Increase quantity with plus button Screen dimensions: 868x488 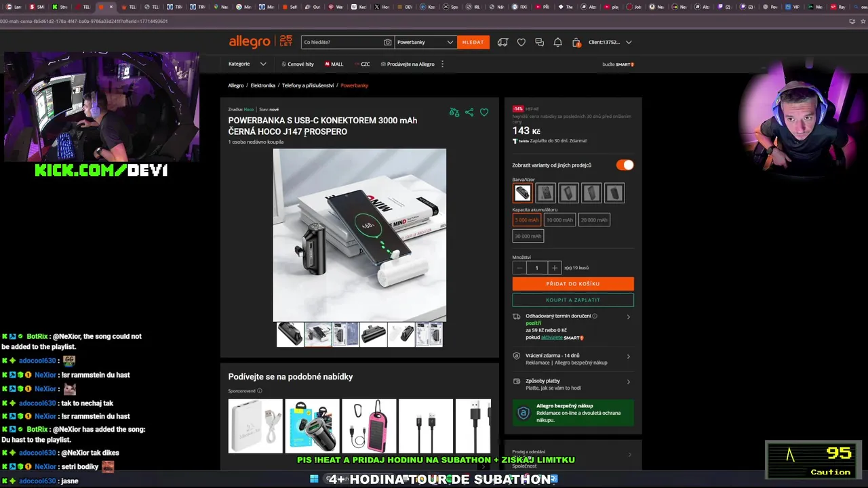pos(554,268)
